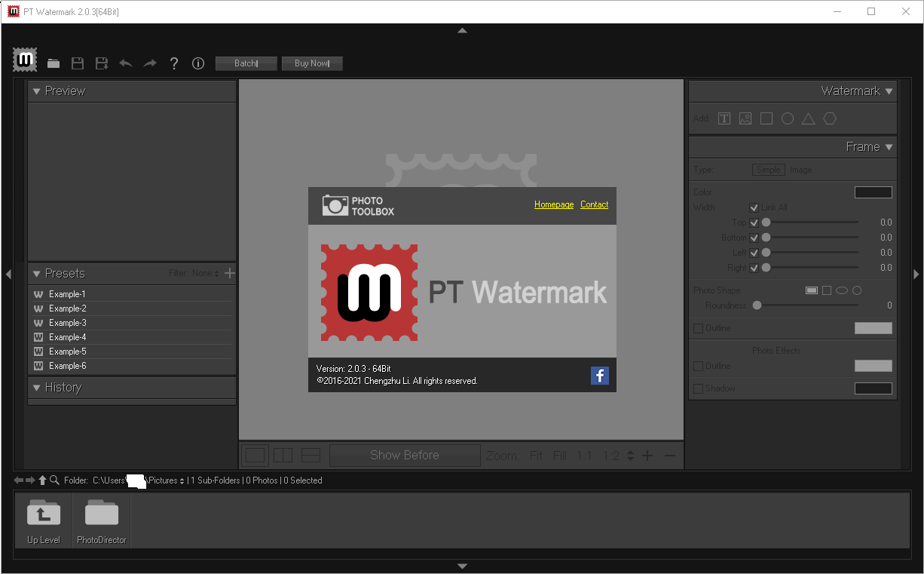This screenshot has width=924, height=574.
Task: Choose the ellipse photo shape
Action: [842, 290]
